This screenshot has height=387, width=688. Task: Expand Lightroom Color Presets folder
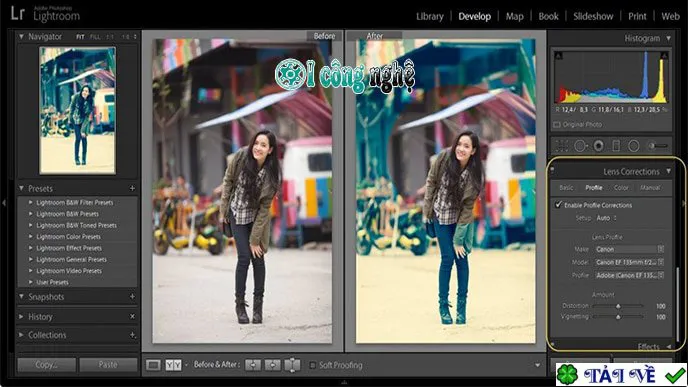click(31, 236)
